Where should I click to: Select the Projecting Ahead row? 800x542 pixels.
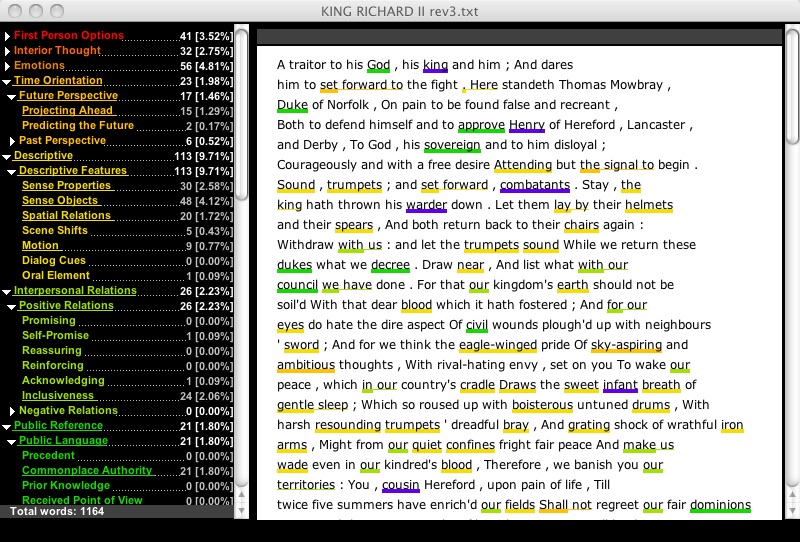(x=127, y=111)
